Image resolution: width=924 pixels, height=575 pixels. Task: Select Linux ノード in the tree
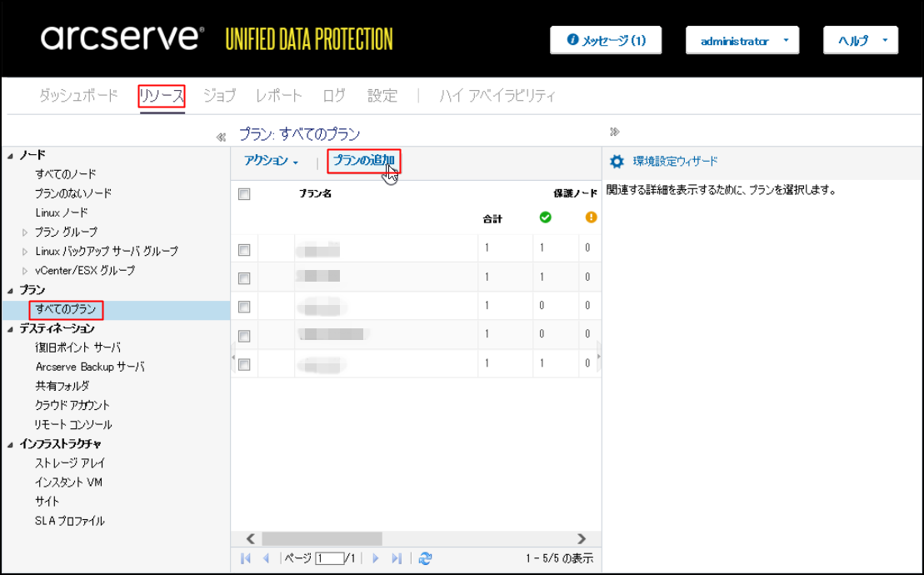(62, 212)
